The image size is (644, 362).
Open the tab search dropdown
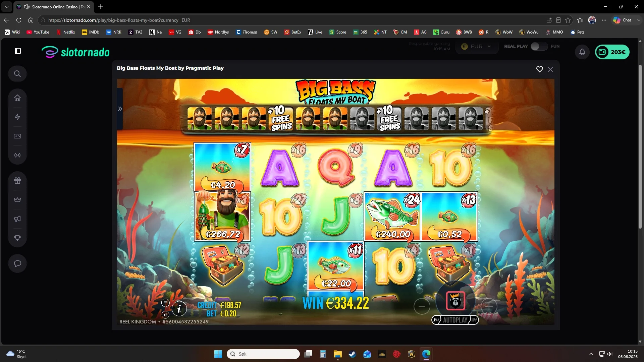[x=7, y=7]
